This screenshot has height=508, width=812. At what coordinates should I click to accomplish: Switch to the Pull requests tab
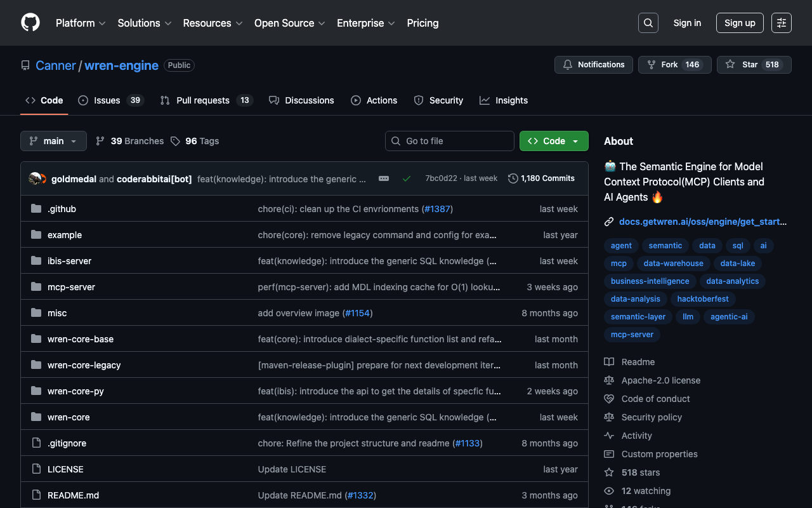(202, 100)
